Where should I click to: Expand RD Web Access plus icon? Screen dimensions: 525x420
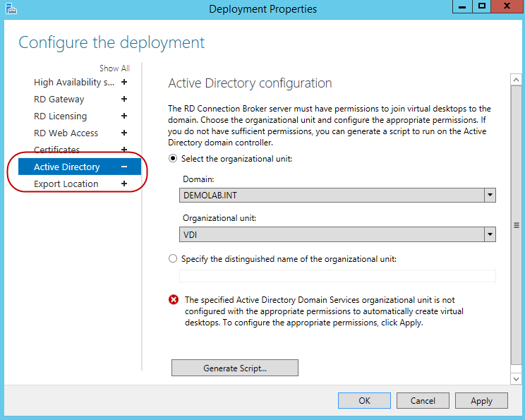click(124, 133)
